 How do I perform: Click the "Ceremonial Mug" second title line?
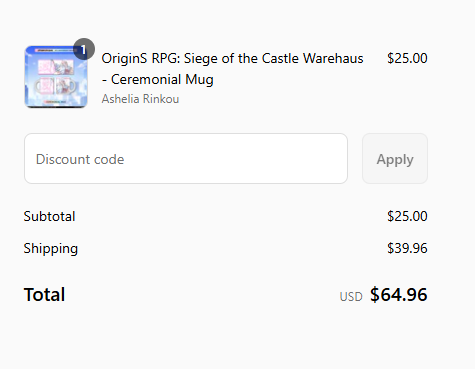pos(162,80)
